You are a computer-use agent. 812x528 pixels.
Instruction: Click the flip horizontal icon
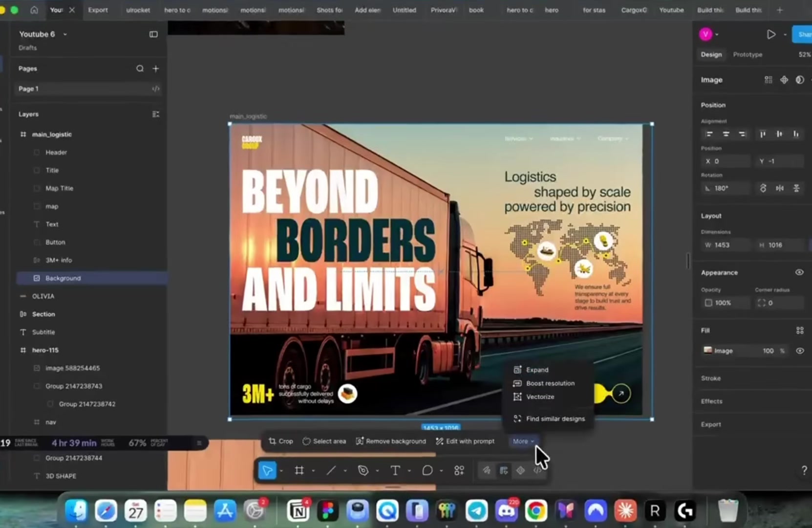[780, 188]
